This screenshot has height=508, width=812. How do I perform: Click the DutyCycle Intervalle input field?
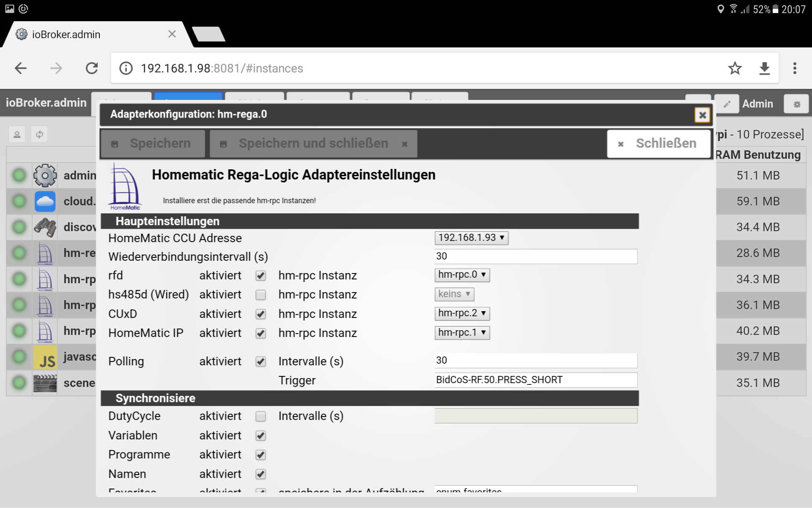[x=536, y=416]
